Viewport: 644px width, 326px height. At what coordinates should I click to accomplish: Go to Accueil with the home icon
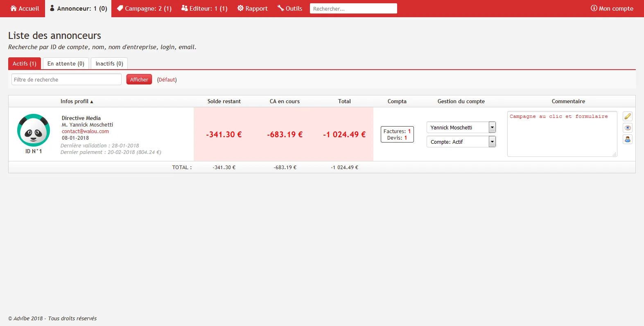pos(25,9)
